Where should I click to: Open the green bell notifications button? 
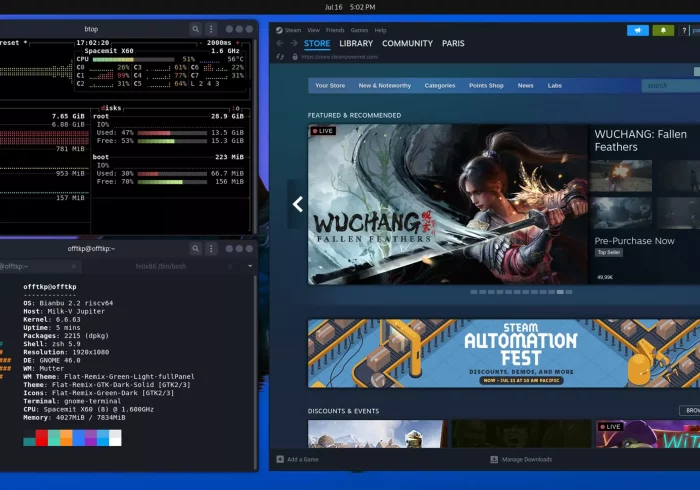click(x=663, y=30)
